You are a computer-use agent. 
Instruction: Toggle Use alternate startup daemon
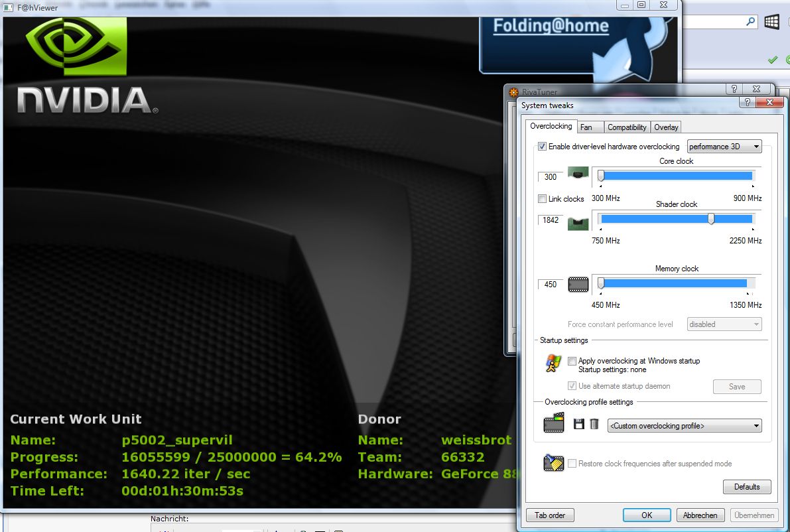pos(572,386)
